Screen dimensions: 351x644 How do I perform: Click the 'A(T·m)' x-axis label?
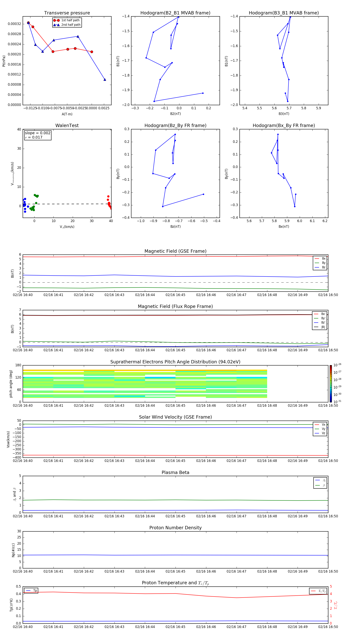click(x=67, y=114)
